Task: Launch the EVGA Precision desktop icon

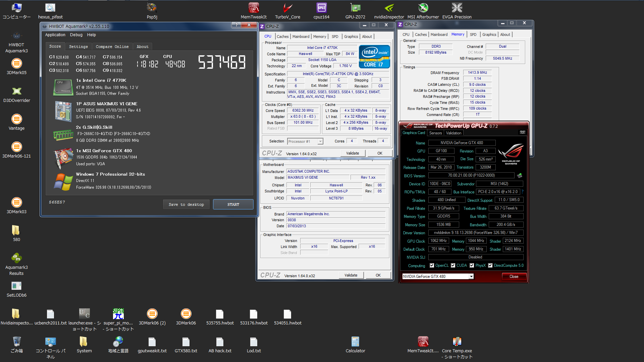Action: pos(457,11)
